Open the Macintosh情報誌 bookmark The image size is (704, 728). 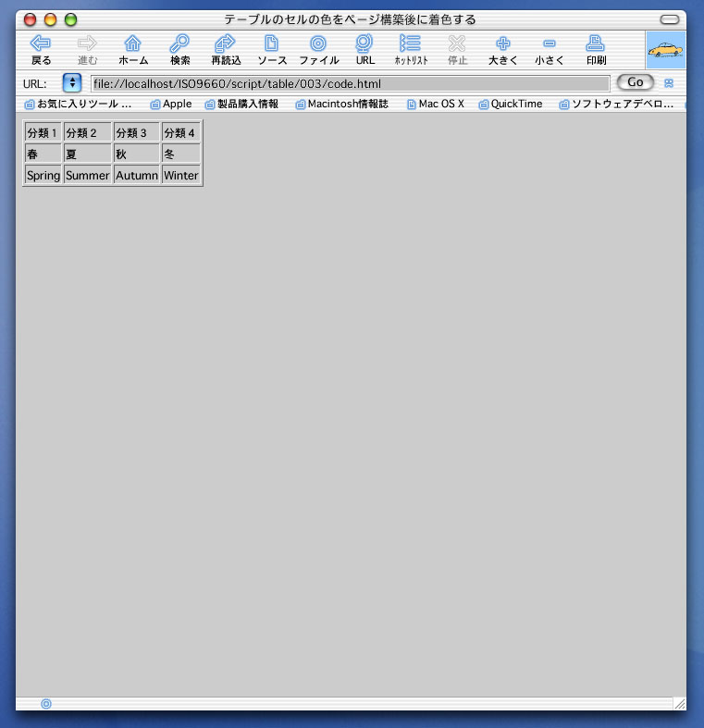(342, 104)
